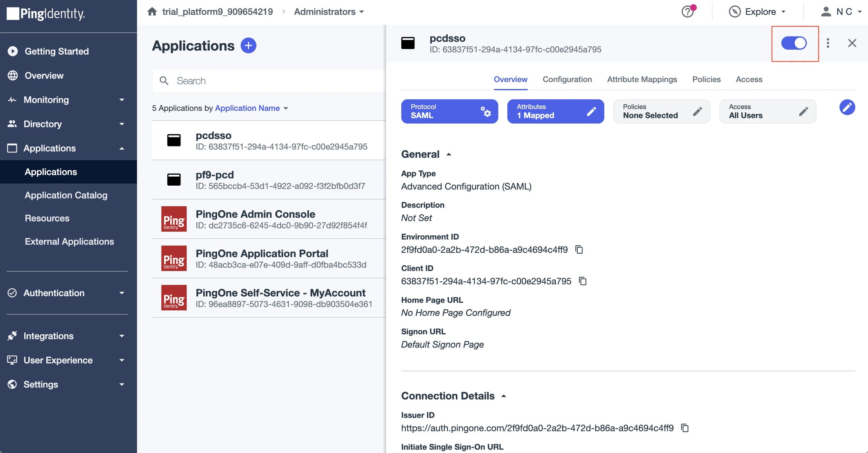This screenshot has height=453, width=868.
Task: Copy the Environment ID value
Action: point(579,250)
